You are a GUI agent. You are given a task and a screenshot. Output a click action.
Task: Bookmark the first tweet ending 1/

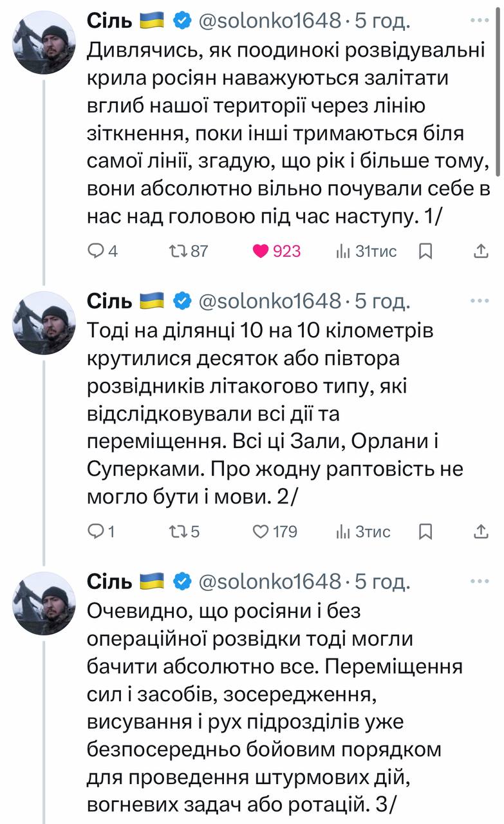pos(425,251)
